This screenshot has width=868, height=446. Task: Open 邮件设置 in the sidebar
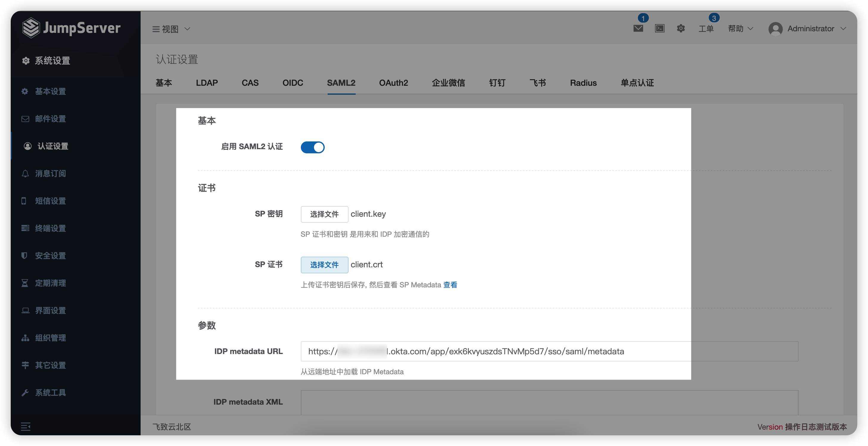point(50,118)
